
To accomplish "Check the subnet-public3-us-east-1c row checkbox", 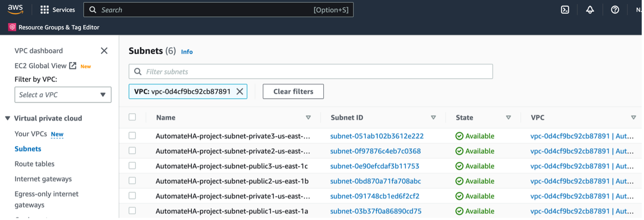I will pyautogui.click(x=133, y=166).
